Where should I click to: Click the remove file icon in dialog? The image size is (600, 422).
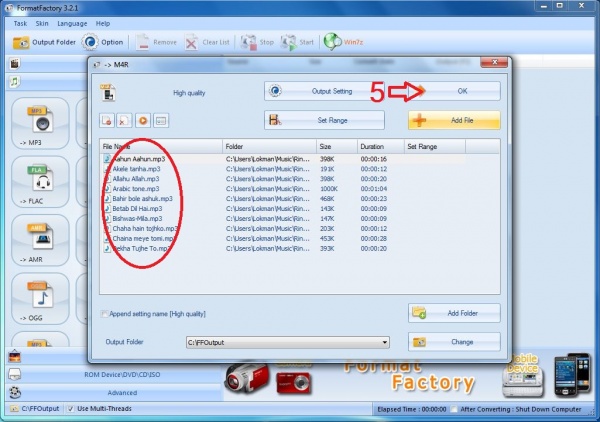coord(107,121)
